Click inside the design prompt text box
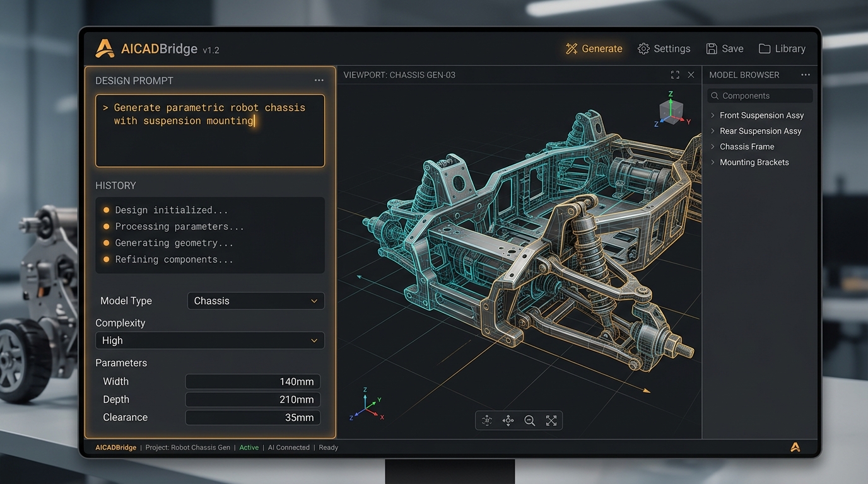 [210, 130]
